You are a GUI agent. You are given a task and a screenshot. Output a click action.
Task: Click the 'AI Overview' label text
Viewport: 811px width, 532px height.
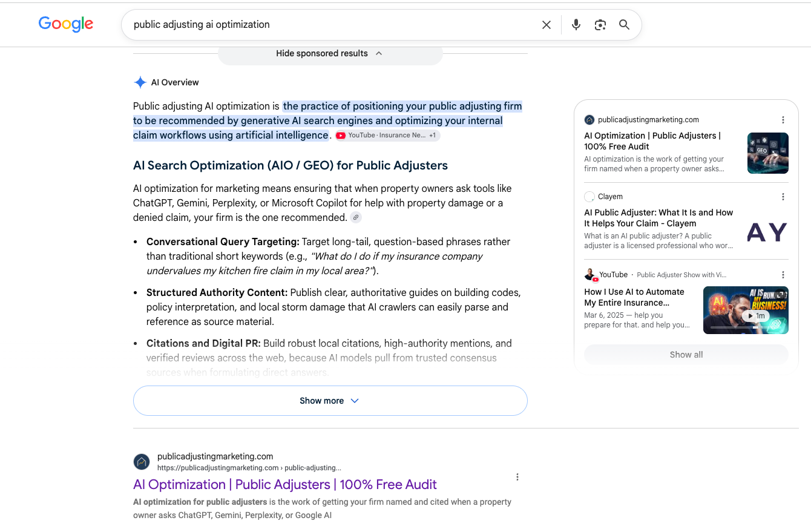175,82
